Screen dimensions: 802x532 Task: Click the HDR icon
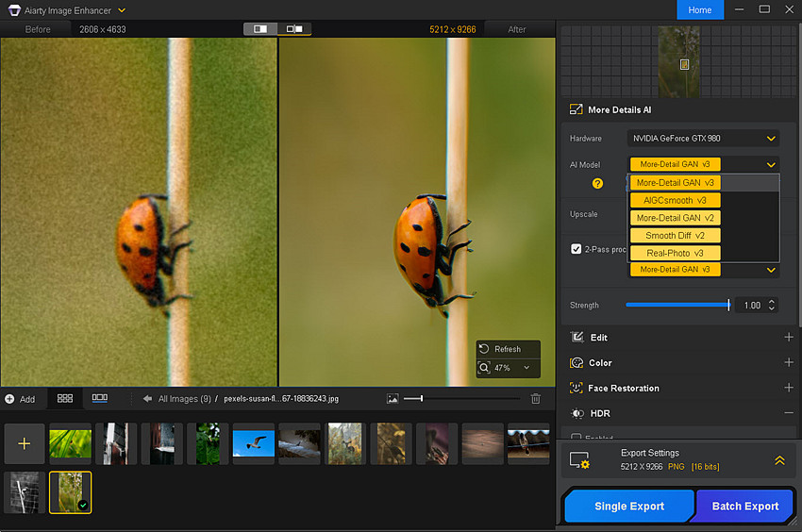pyautogui.click(x=576, y=413)
